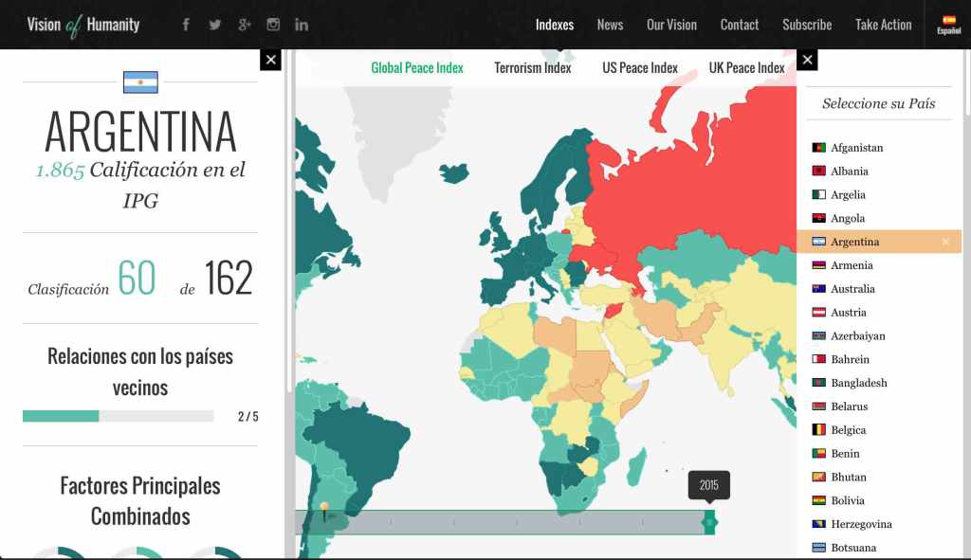Open the Twitter social icon
The height and width of the screenshot is (560, 971).
point(215,25)
